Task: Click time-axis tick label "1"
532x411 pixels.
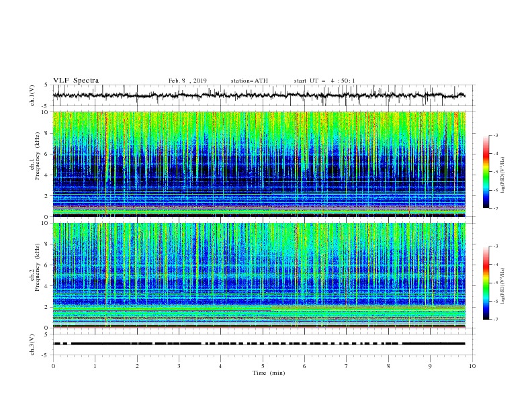Action: tap(95, 366)
